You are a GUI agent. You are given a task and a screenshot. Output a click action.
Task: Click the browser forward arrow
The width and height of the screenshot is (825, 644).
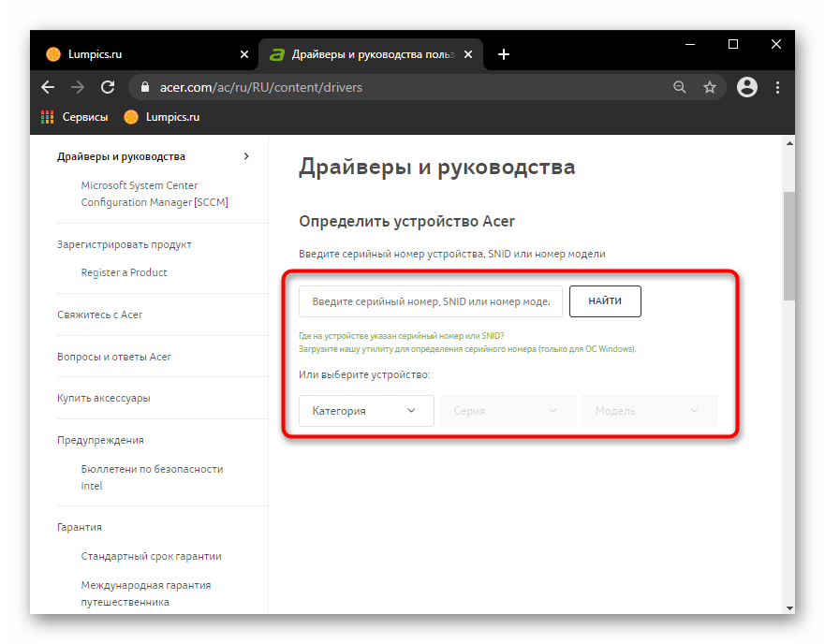click(x=78, y=87)
